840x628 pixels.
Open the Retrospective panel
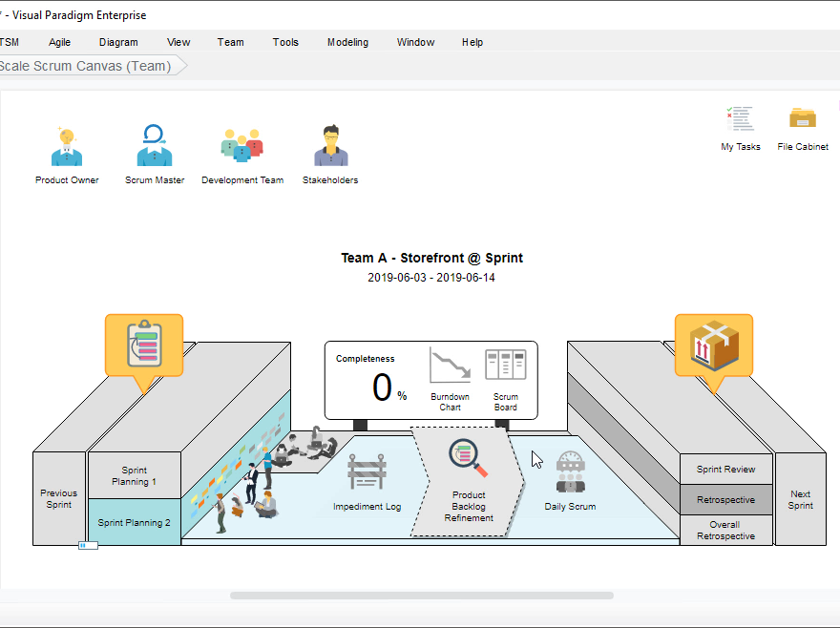pos(726,499)
